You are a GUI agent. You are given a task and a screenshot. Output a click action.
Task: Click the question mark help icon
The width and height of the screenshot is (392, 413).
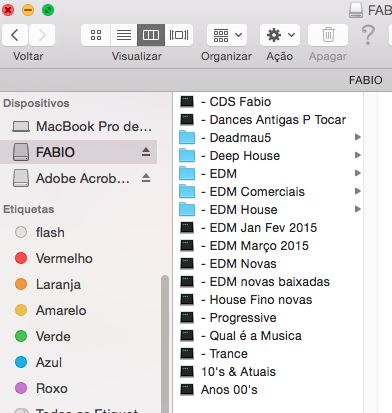(368, 35)
